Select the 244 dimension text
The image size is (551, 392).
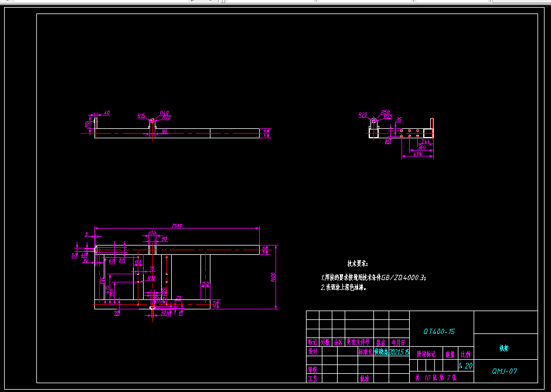coord(426,142)
